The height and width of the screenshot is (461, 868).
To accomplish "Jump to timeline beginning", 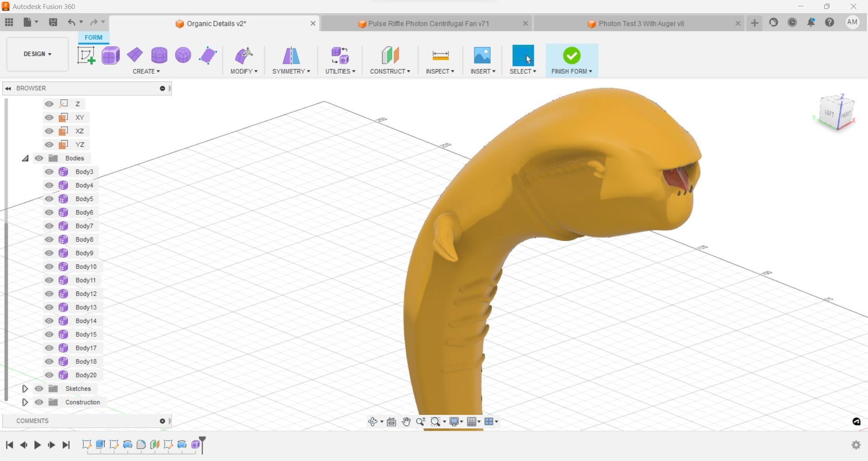I will point(9,445).
